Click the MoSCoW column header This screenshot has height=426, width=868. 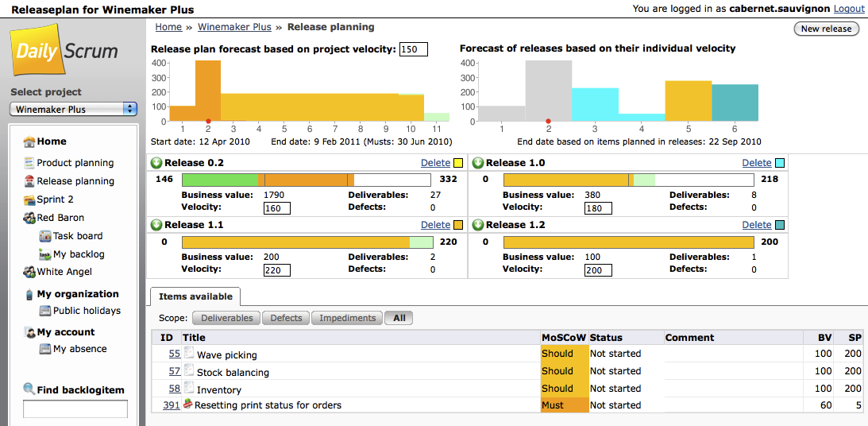[x=564, y=337]
